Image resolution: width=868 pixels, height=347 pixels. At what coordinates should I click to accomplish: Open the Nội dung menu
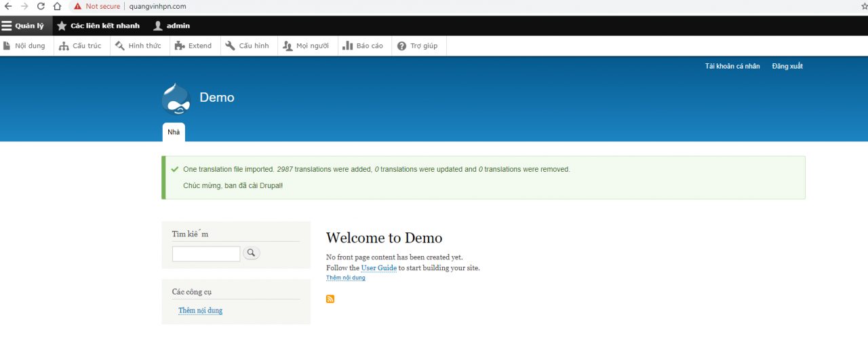pyautogui.click(x=24, y=45)
